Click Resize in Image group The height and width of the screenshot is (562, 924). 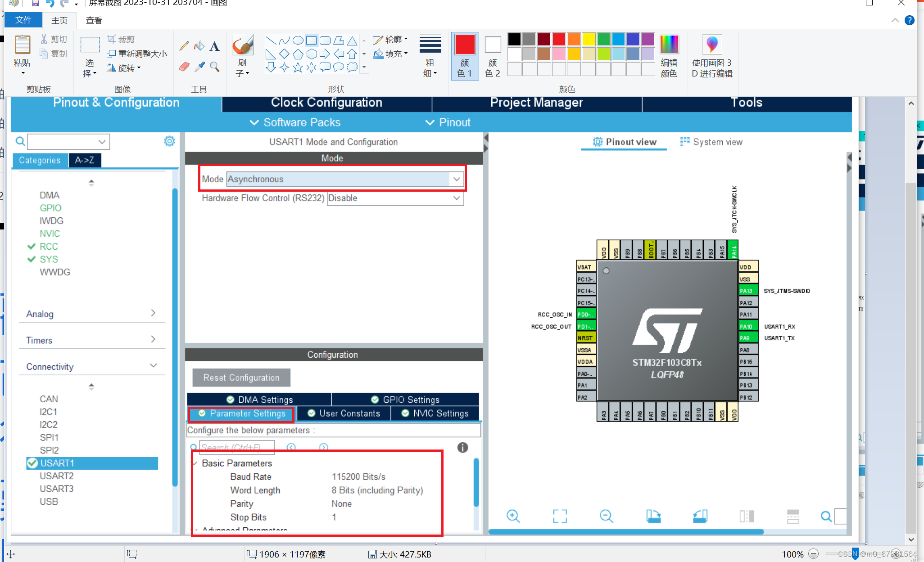point(137,54)
